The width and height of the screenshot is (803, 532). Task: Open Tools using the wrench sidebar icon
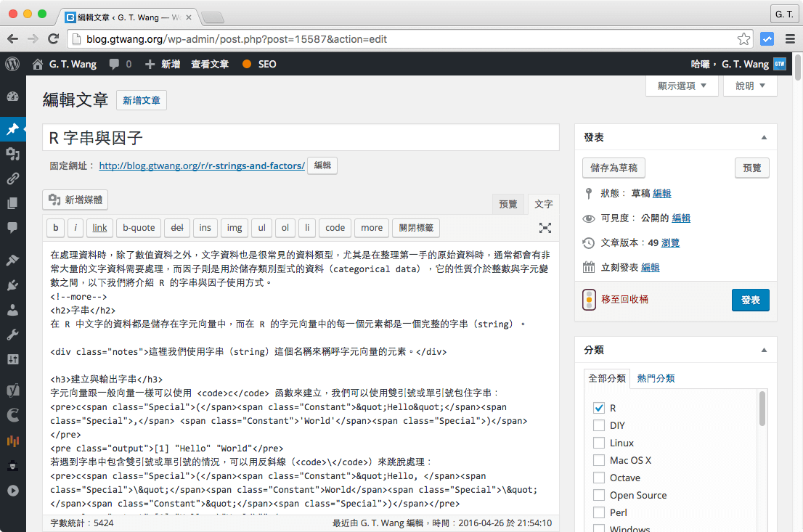point(12,335)
